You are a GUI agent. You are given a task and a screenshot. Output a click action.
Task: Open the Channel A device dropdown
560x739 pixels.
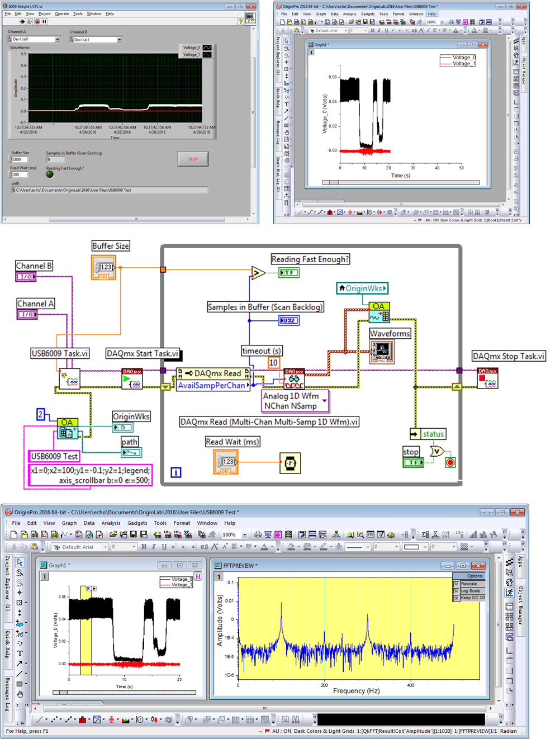57,40
